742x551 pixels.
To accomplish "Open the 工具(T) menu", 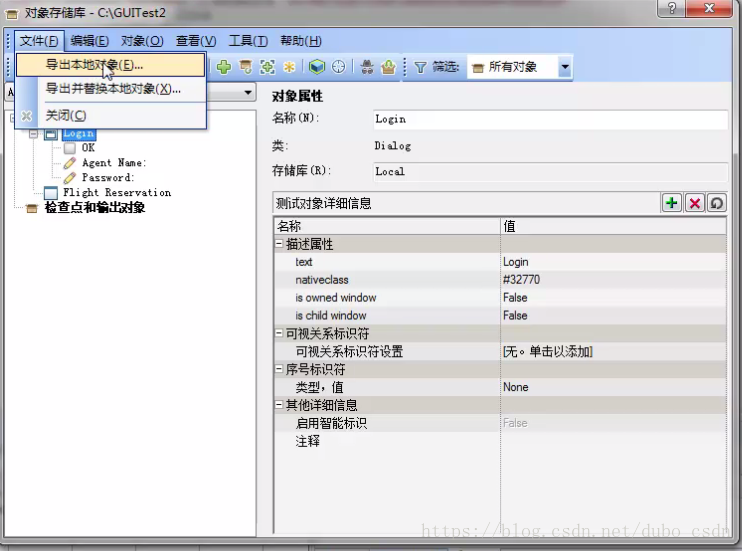I will click(x=248, y=41).
